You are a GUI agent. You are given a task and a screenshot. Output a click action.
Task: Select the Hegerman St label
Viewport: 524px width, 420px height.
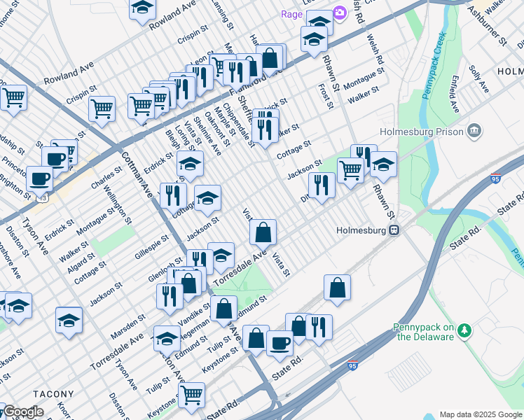click(194, 330)
